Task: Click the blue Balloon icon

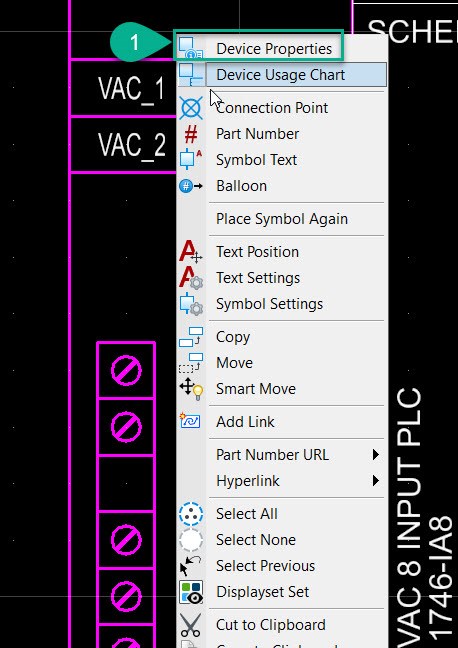Action: tap(191, 186)
